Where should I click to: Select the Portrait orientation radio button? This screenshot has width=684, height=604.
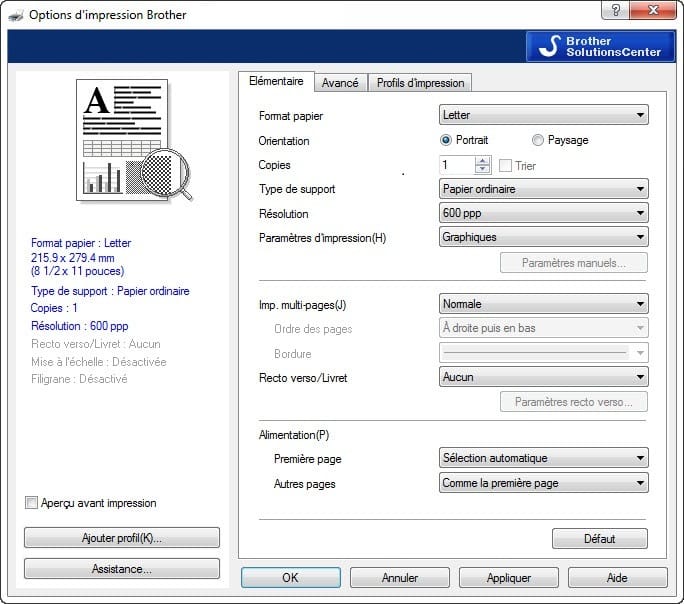(445, 140)
